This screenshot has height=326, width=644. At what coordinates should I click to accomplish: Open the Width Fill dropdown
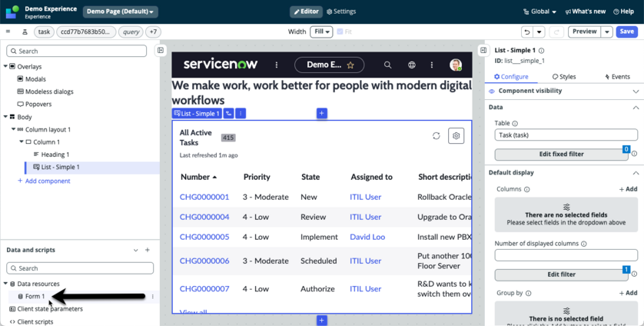tap(321, 32)
